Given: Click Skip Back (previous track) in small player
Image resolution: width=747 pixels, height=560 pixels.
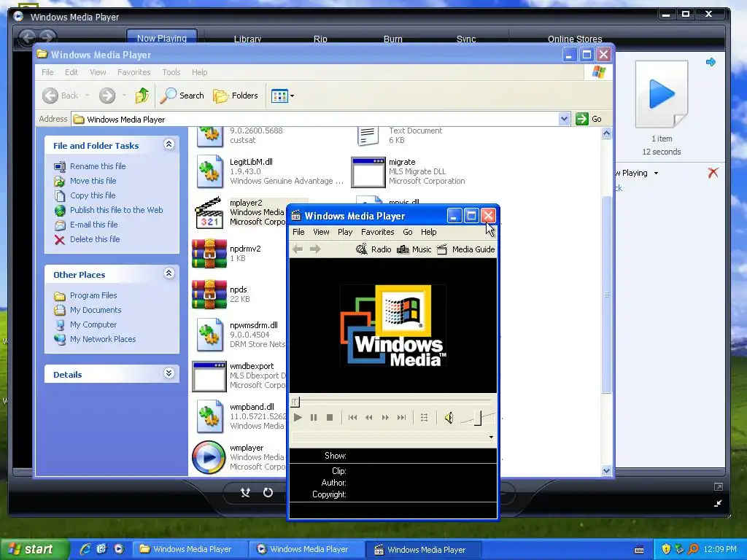Looking at the screenshot, I should click(x=352, y=418).
